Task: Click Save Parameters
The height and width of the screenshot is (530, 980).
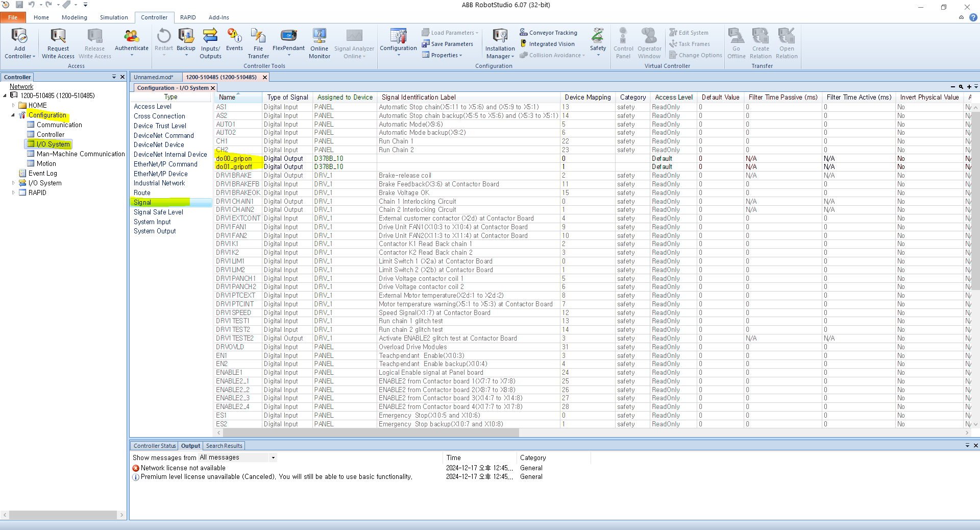Action: point(447,44)
